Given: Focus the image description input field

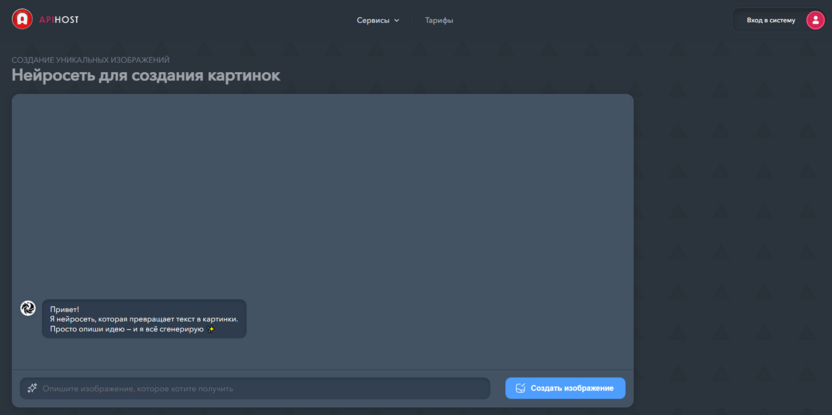Looking at the screenshot, I should coord(255,388).
